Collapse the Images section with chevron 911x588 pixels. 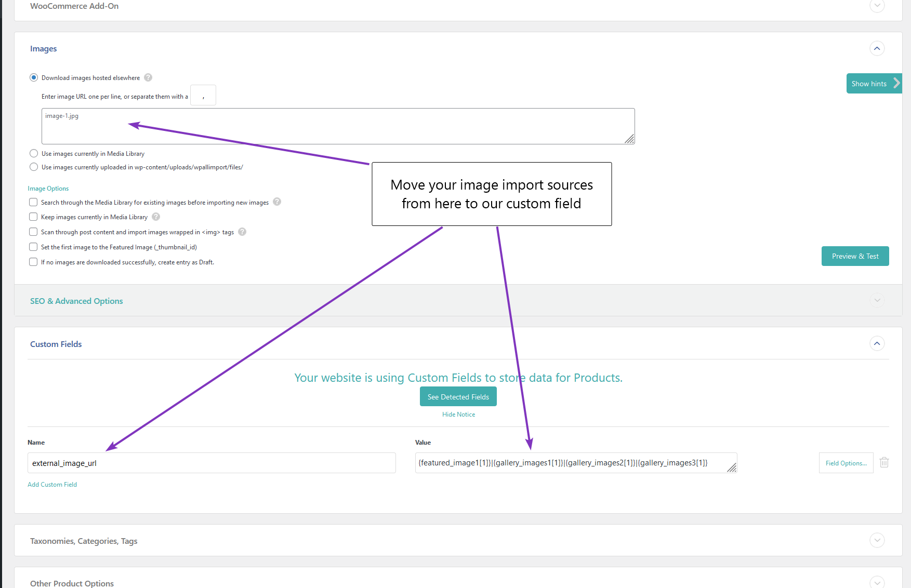coord(877,48)
